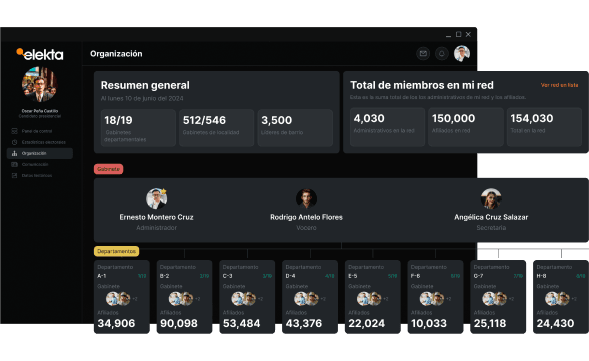Select Angélica Cruz Salazar's avatar

pos(491,198)
